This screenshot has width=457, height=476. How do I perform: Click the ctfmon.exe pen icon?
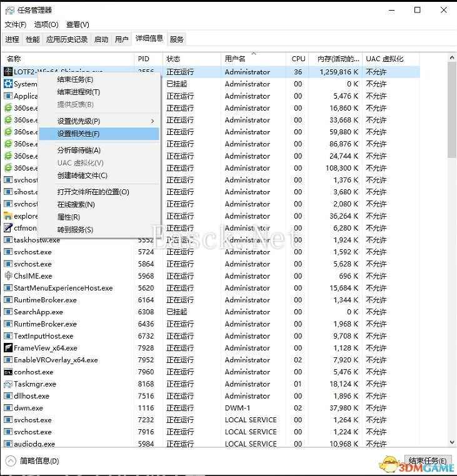tap(9, 228)
